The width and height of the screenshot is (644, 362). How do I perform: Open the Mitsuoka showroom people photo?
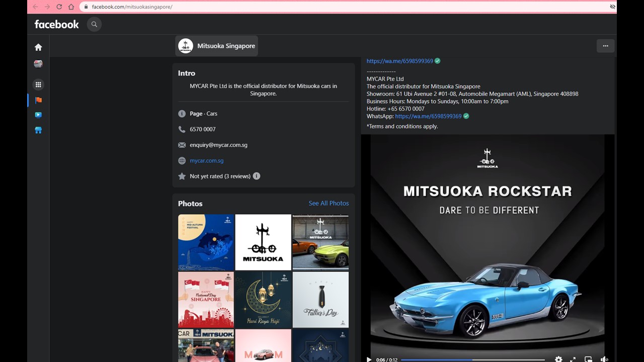pyautogui.click(x=206, y=345)
